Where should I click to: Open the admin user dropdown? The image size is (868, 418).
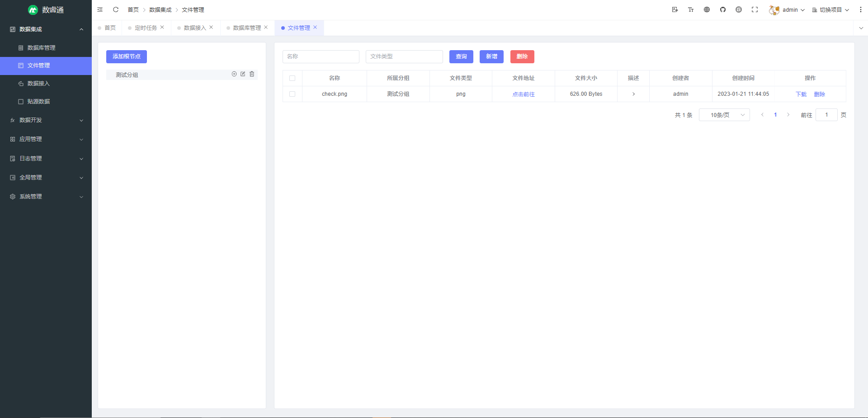point(793,10)
